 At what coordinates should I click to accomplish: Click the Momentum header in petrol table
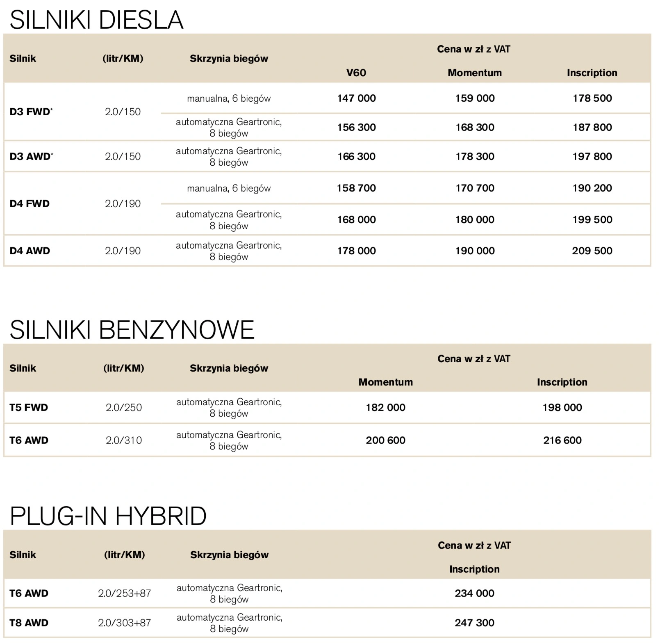click(385, 382)
